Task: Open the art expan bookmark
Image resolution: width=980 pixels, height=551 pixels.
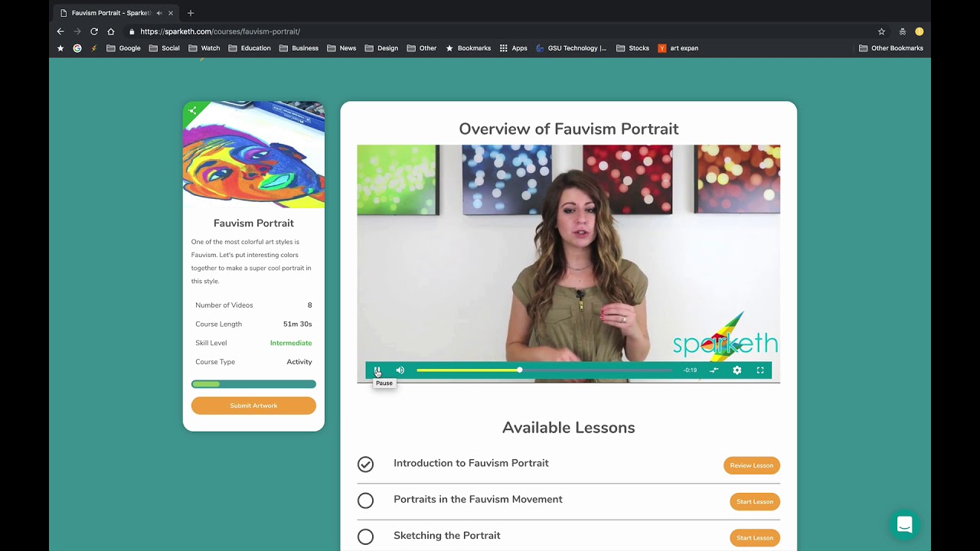Action: (x=678, y=48)
